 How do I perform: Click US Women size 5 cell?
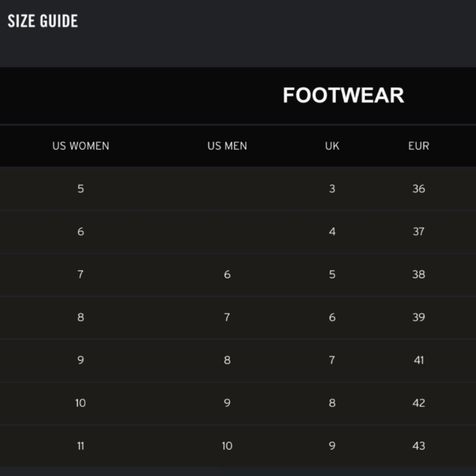[x=80, y=189]
